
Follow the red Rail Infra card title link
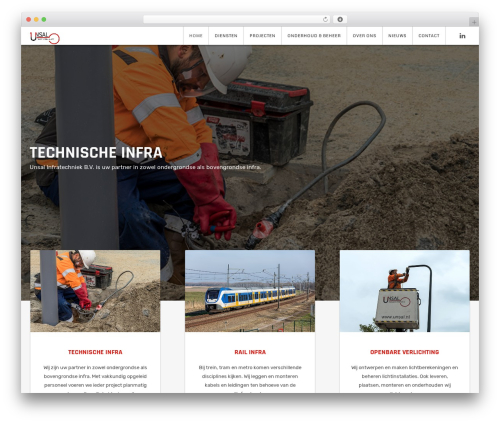250,352
